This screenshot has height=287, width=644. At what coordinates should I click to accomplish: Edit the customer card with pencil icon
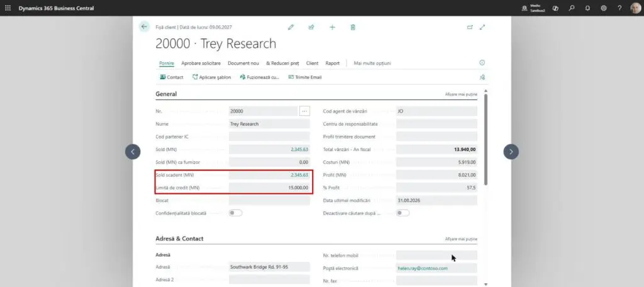point(291,27)
